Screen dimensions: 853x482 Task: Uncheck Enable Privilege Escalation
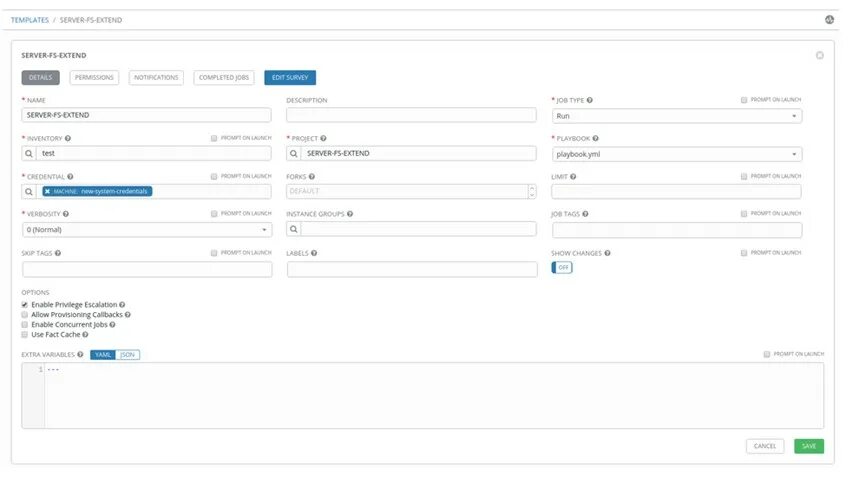pos(24,305)
